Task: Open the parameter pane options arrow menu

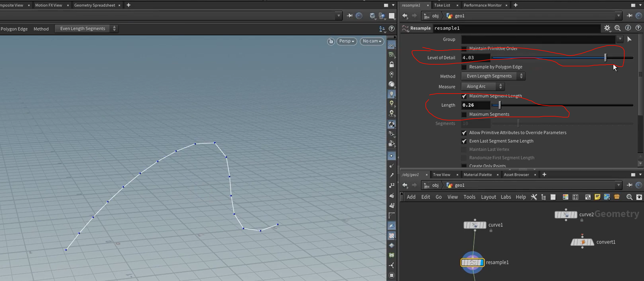Action: [640, 5]
